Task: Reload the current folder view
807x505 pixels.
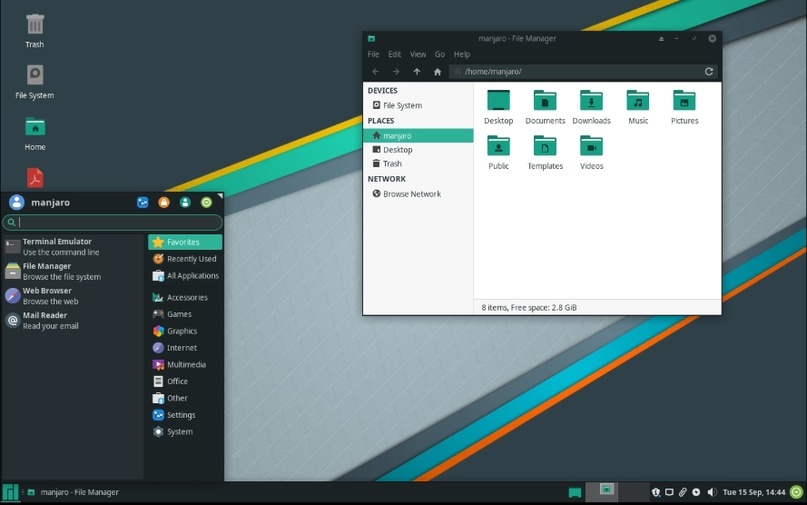Action: point(709,72)
